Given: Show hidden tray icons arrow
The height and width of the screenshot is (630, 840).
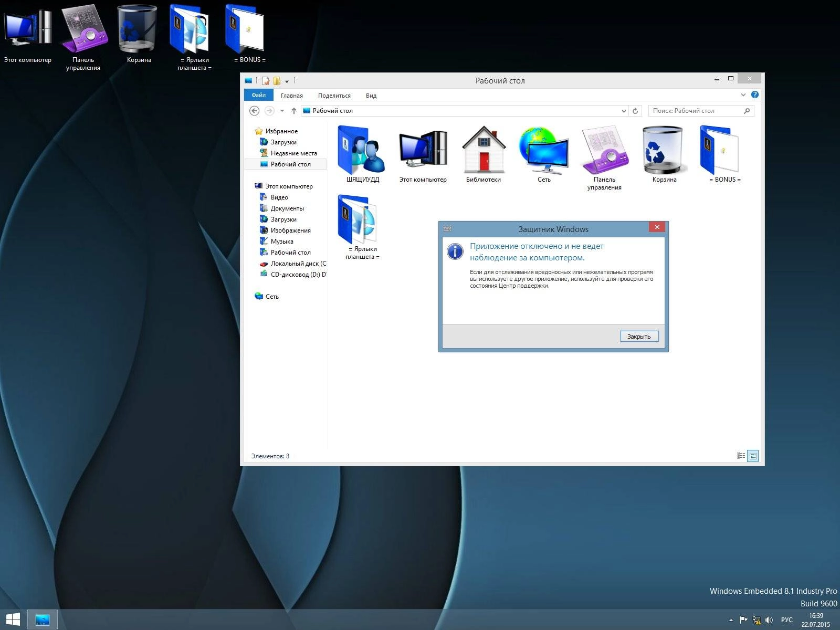Looking at the screenshot, I should tap(731, 620).
